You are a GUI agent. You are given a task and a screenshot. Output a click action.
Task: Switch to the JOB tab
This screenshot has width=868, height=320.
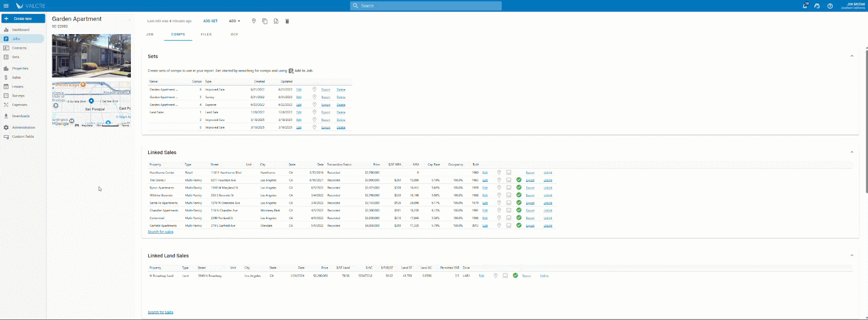click(150, 34)
